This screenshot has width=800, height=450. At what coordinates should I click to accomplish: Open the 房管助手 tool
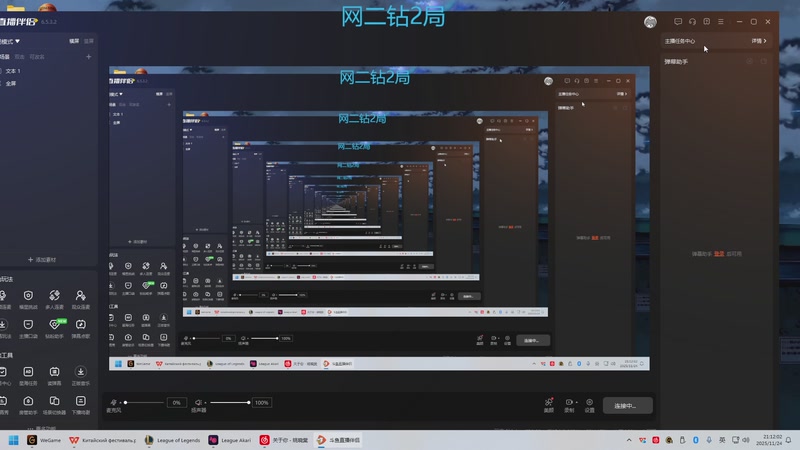tap(28, 405)
